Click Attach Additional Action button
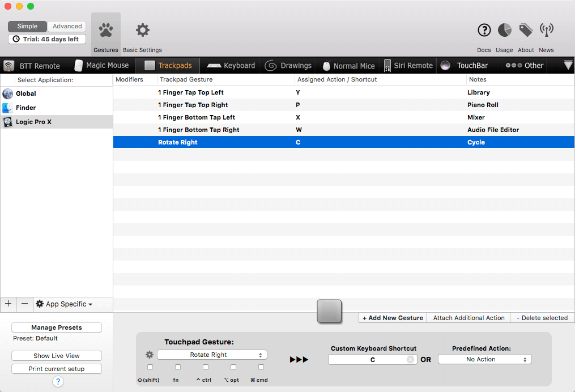Image resolution: width=575 pixels, height=392 pixels. click(x=468, y=318)
